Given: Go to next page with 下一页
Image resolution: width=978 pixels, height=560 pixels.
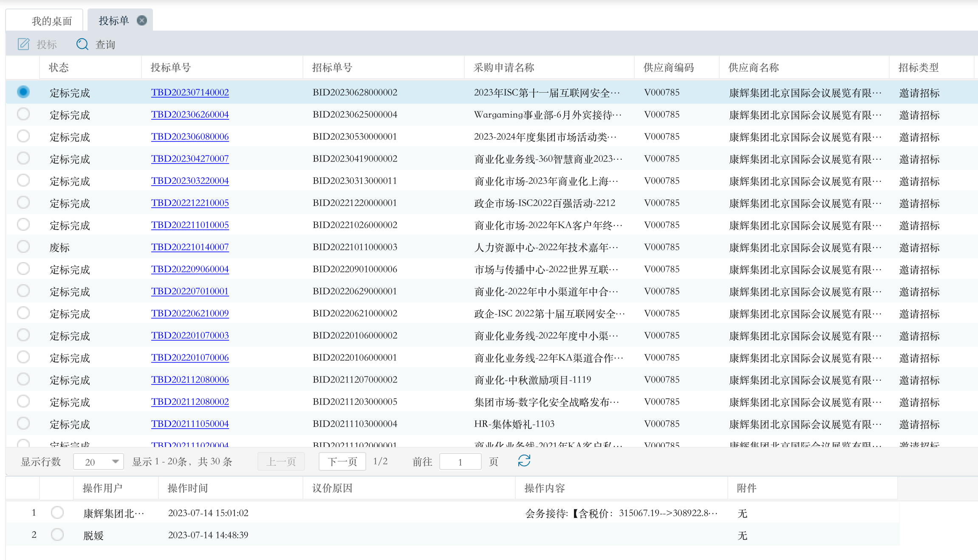Looking at the screenshot, I should coord(342,462).
